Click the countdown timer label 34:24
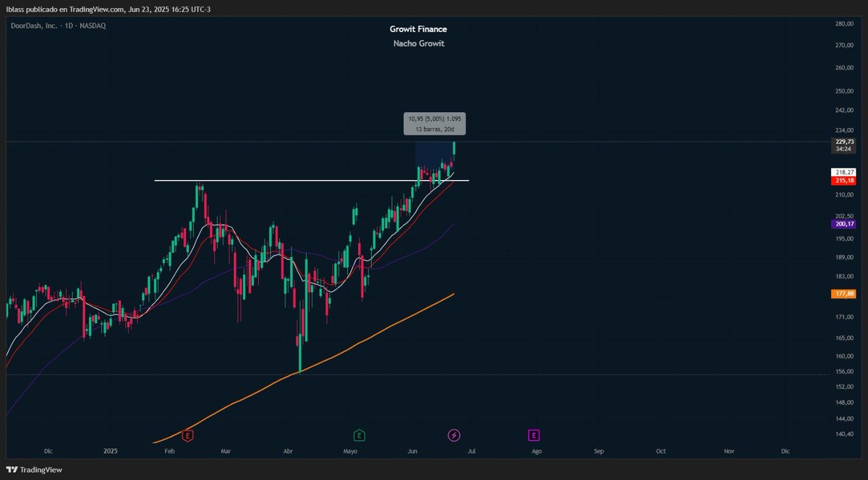The image size is (868, 480). pos(845,149)
